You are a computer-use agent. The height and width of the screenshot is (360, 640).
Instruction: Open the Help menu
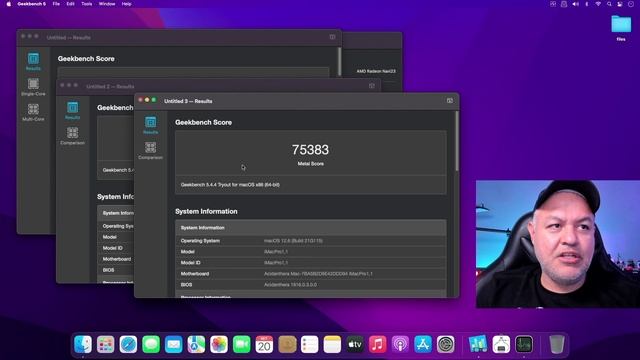point(127,4)
